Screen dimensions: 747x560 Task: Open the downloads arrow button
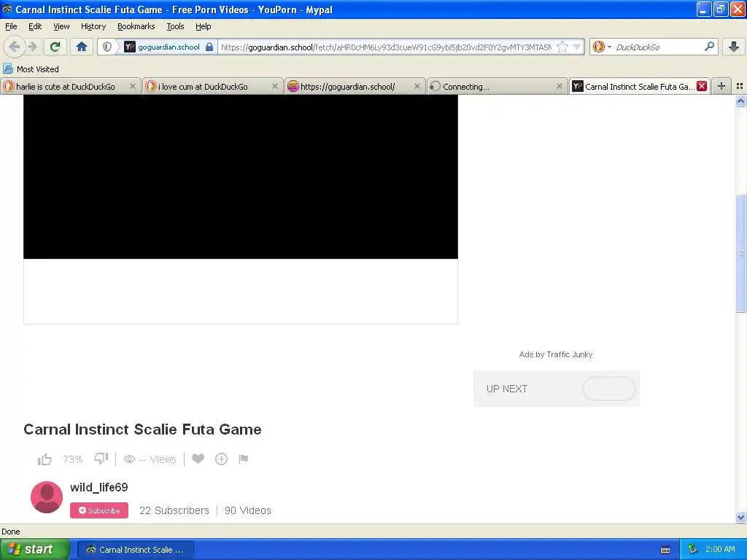click(734, 47)
